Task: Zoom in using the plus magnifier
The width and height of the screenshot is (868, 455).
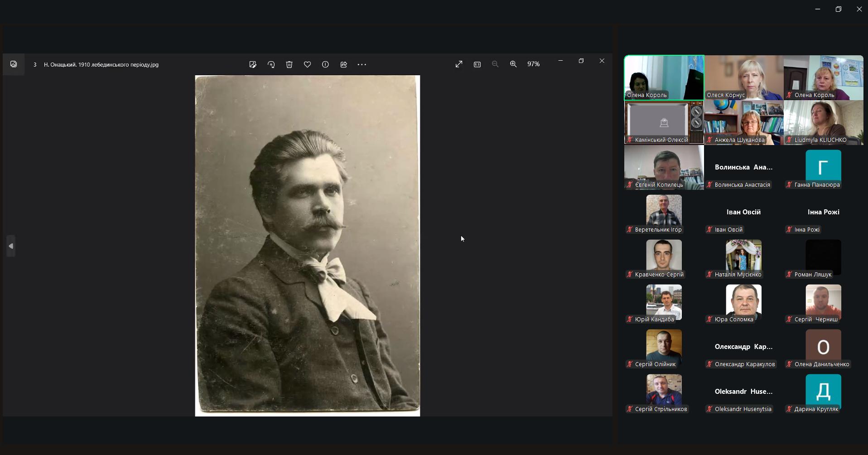Action: (x=513, y=64)
